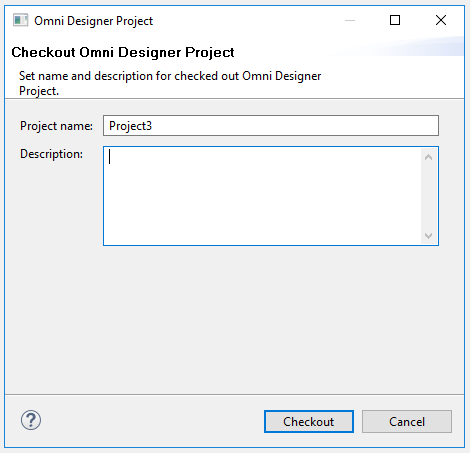Screen dimensions: 470x453
Task: Click the "Set name and description" instruction text
Action: coord(170,83)
